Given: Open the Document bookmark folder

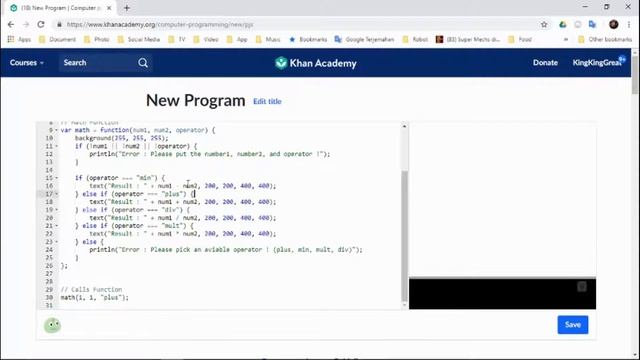Looking at the screenshot, I should pos(57,39).
